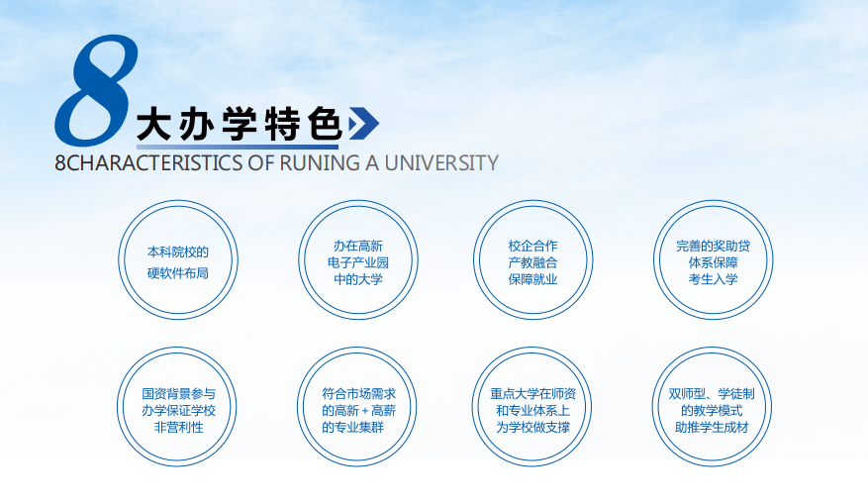
Task: Click the blue underline beneath the Chinese title
Action: coord(238,148)
